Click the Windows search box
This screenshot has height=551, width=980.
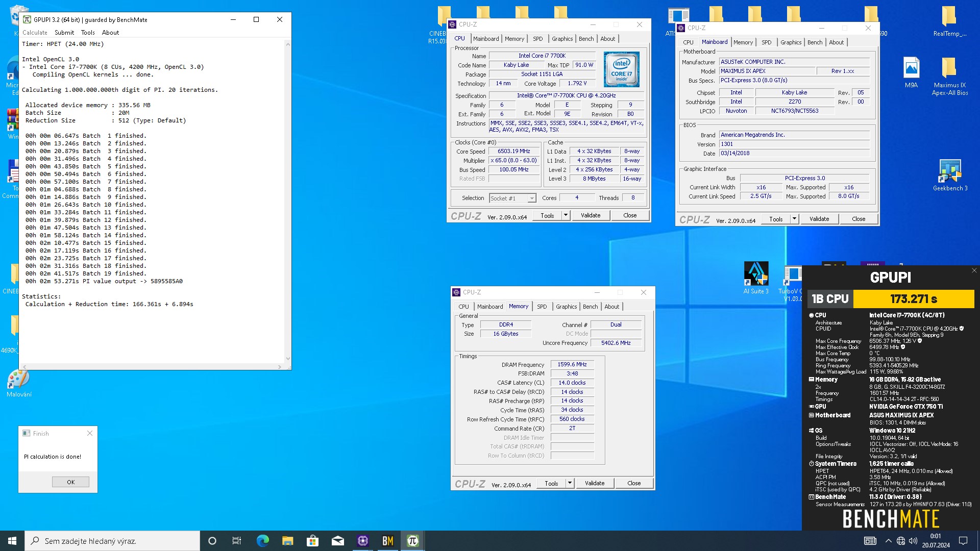tap(112, 541)
